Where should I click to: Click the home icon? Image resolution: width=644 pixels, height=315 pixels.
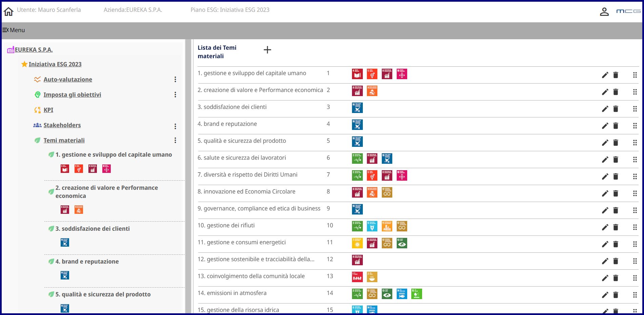point(8,12)
